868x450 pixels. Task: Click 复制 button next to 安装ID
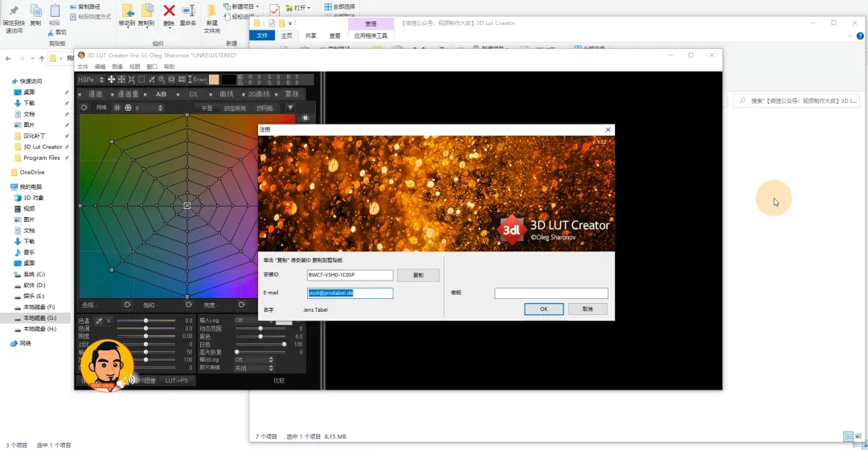click(x=418, y=275)
